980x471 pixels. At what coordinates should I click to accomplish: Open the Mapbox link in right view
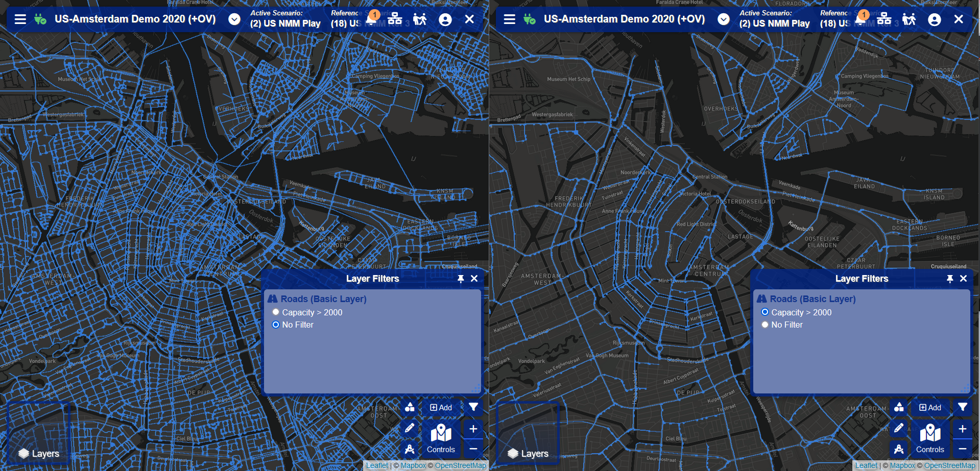(x=902, y=465)
